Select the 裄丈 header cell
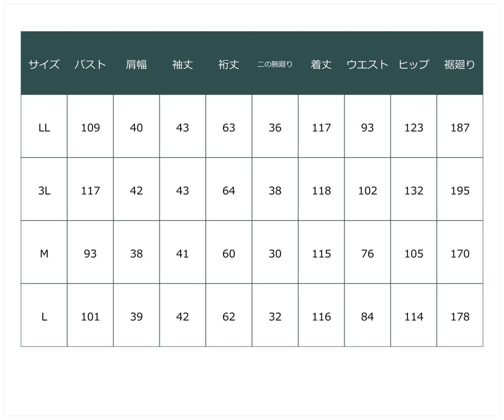Viewport: 504px width, 420px height. (229, 65)
